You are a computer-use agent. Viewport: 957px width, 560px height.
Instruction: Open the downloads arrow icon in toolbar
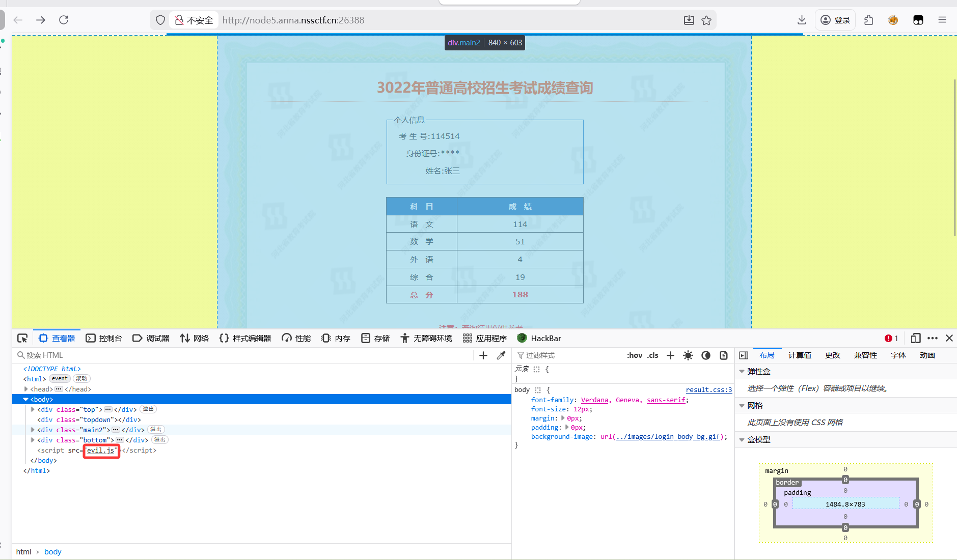[802, 20]
